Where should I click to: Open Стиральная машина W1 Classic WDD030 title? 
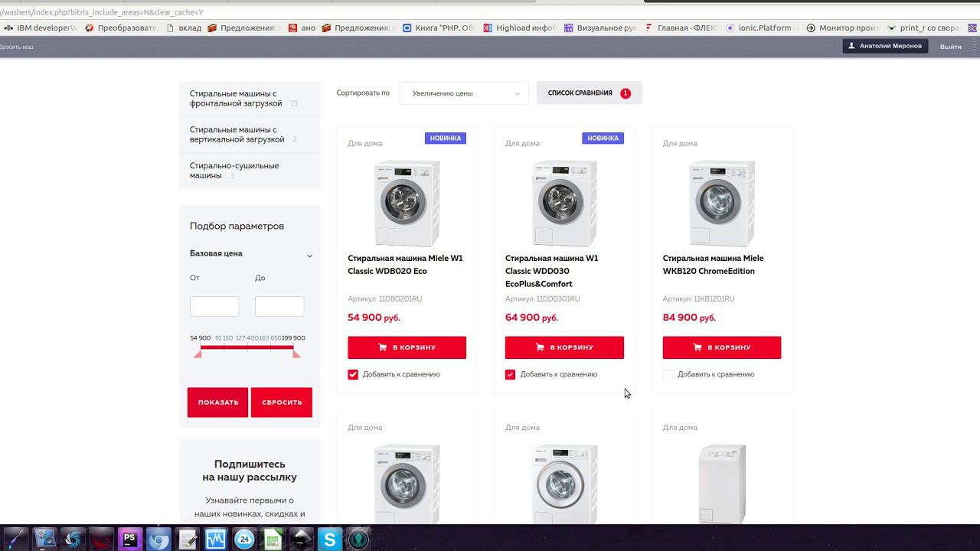tap(552, 271)
